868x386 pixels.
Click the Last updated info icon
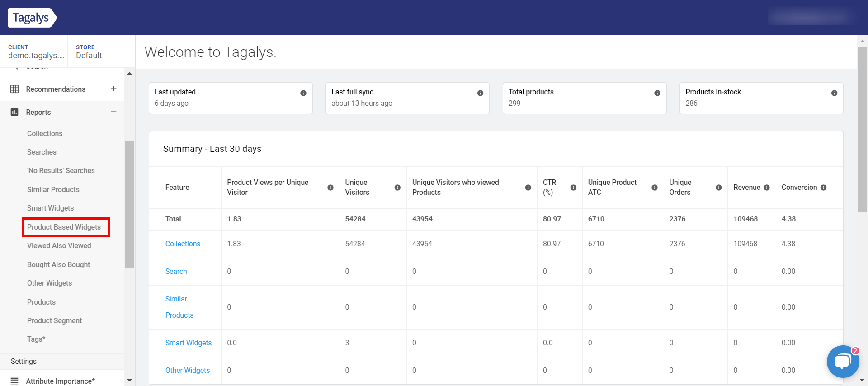(303, 93)
